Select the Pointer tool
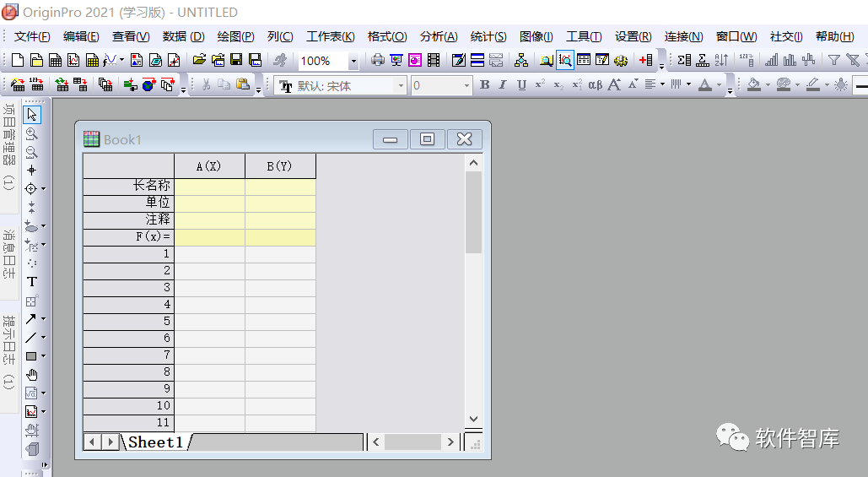 (x=31, y=115)
